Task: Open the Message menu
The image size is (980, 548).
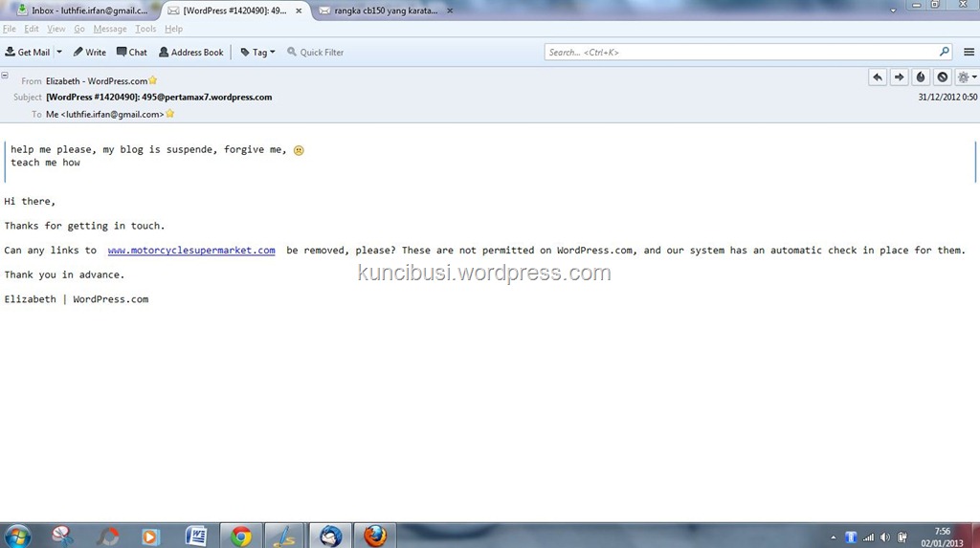Action: click(x=109, y=29)
